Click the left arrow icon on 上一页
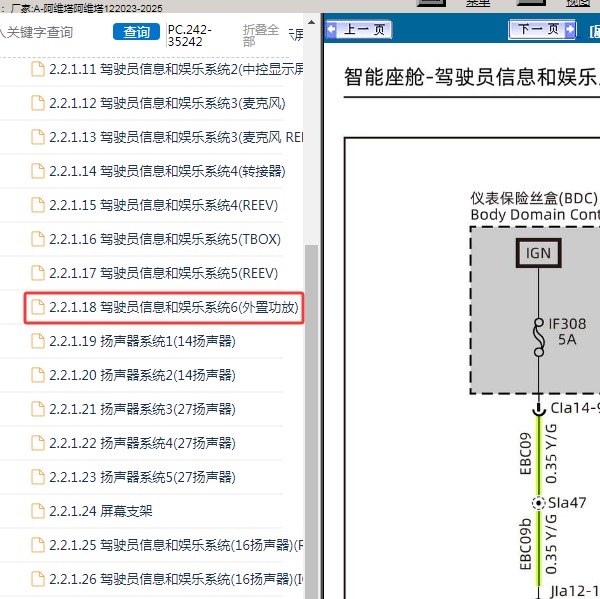600x599 pixels. pos(331,29)
